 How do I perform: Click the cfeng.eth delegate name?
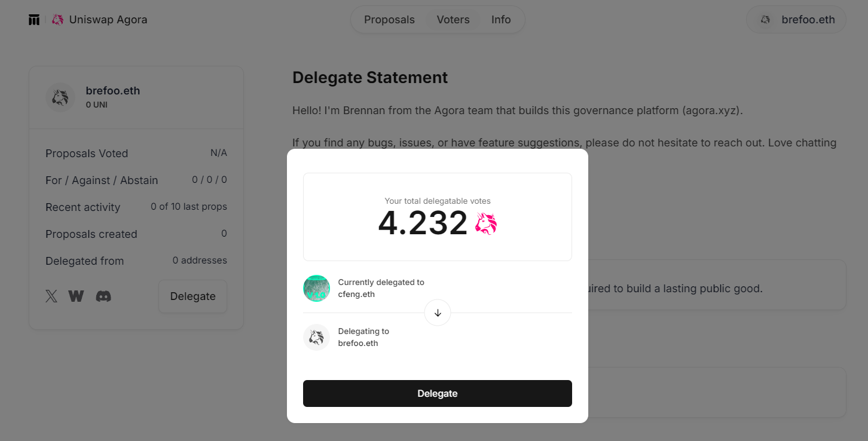point(356,294)
